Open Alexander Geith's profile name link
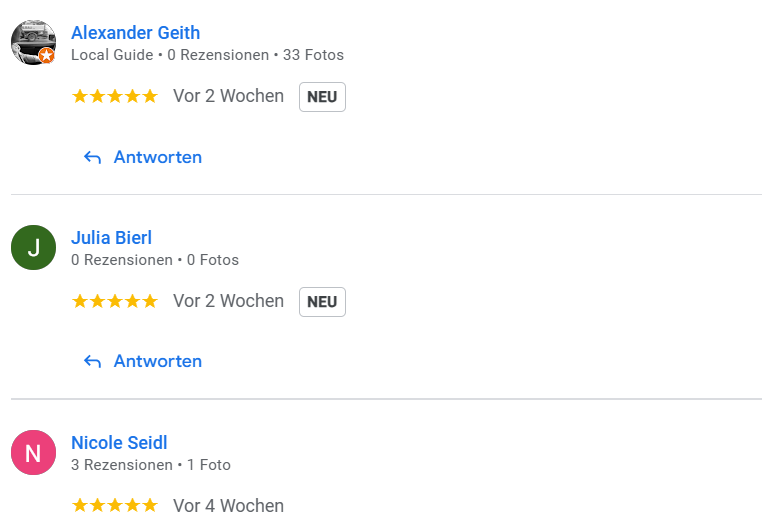 click(135, 33)
